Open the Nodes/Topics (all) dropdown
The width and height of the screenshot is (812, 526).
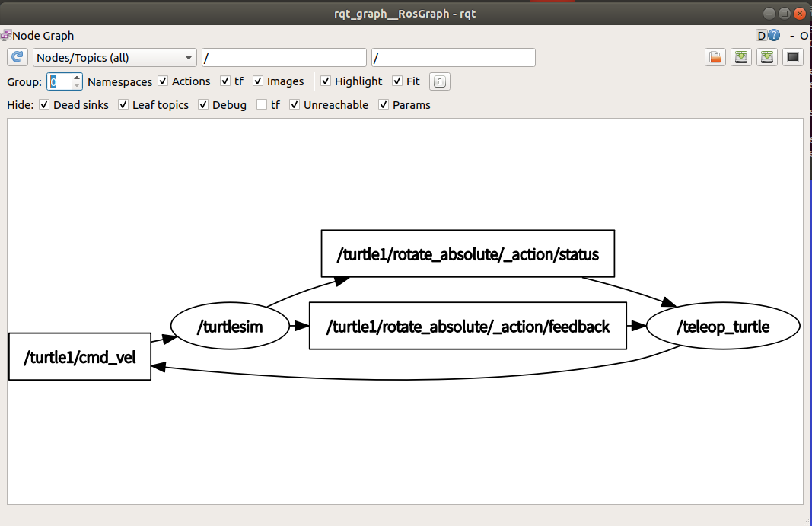tap(114, 58)
